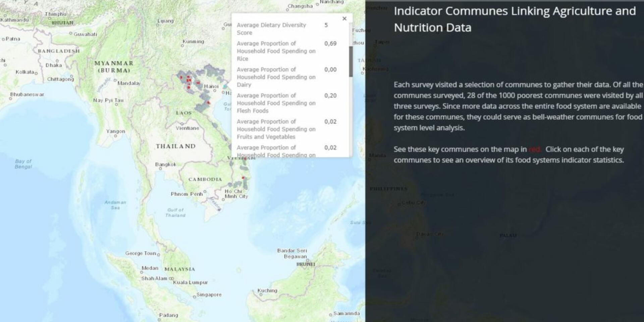Click the 'Indicator Communes Linking Agriculture' heading

515,19
